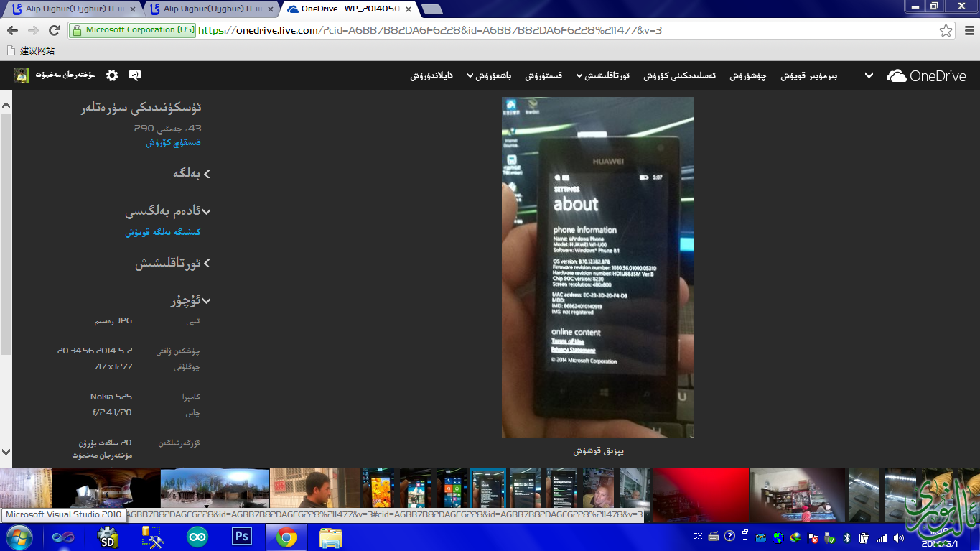
Task: Open the Arduino IDE taskbar icon
Action: 196,537
